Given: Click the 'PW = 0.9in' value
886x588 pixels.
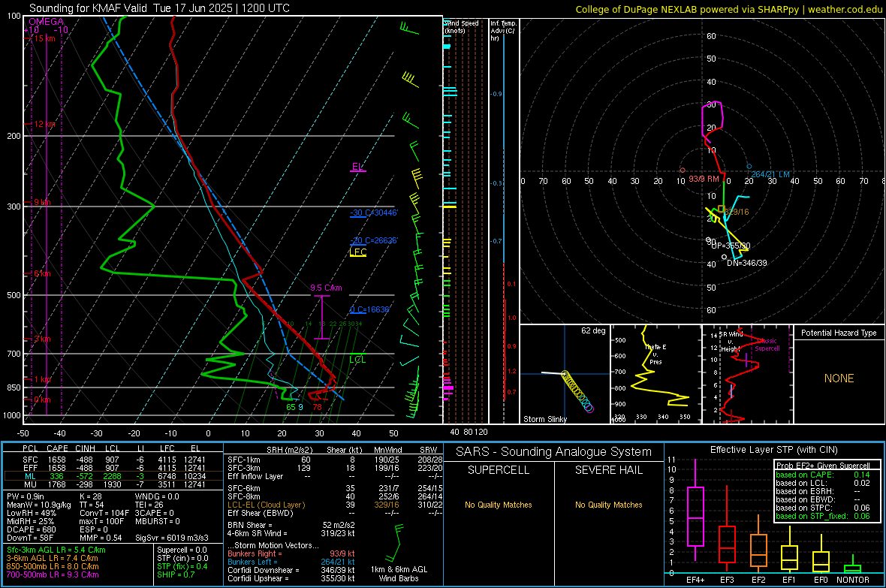Looking at the screenshot, I should [26, 496].
